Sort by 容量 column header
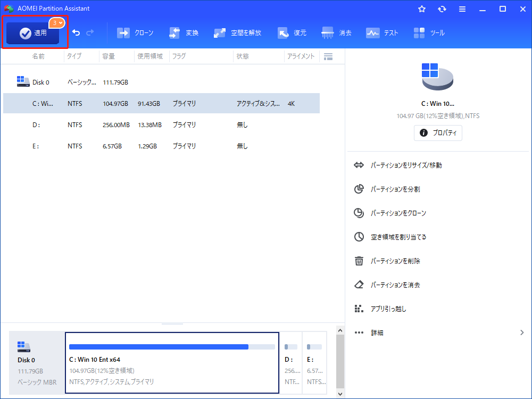This screenshot has height=399, width=532. [x=109, y=56]
